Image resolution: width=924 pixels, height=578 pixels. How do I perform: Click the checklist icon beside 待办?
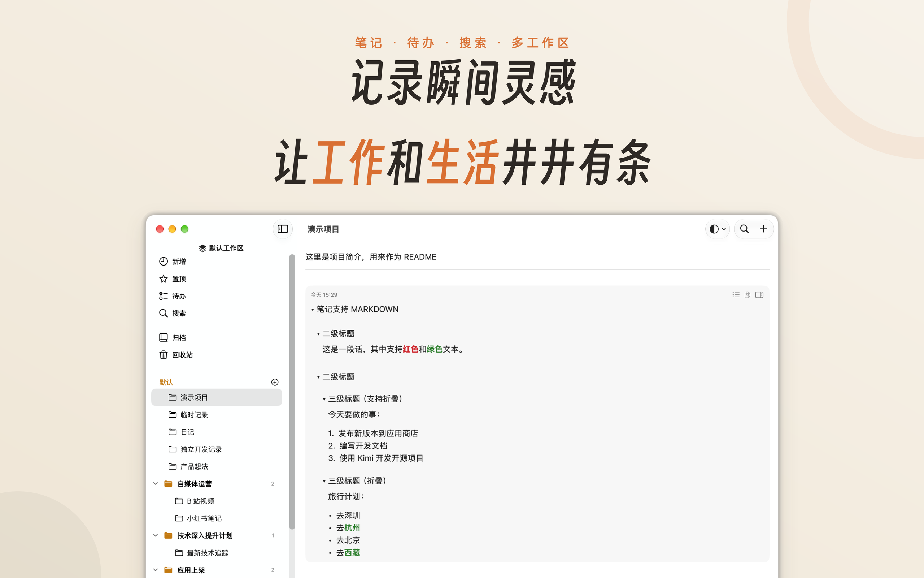point(164,296)
